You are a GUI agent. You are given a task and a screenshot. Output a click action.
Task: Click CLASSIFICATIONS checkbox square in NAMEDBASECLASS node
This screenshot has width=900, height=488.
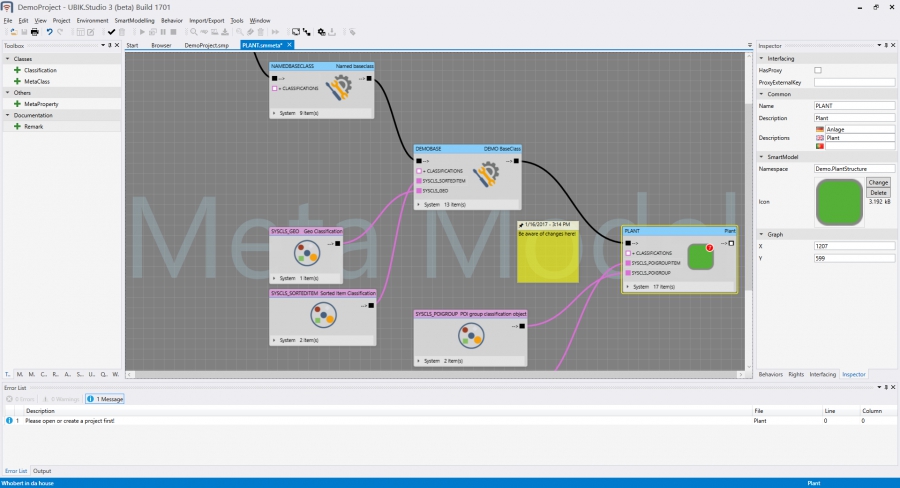tap(274, 88)
